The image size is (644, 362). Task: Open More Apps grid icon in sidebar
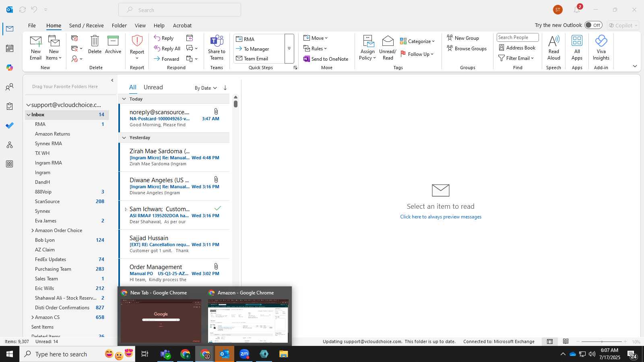tap(10, 164)
